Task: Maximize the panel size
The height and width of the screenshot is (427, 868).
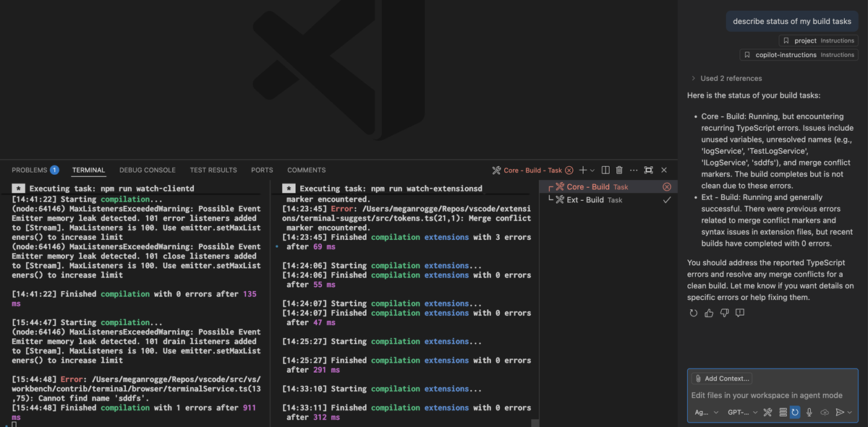Action: pyautogui.click(x=649, y=170)
